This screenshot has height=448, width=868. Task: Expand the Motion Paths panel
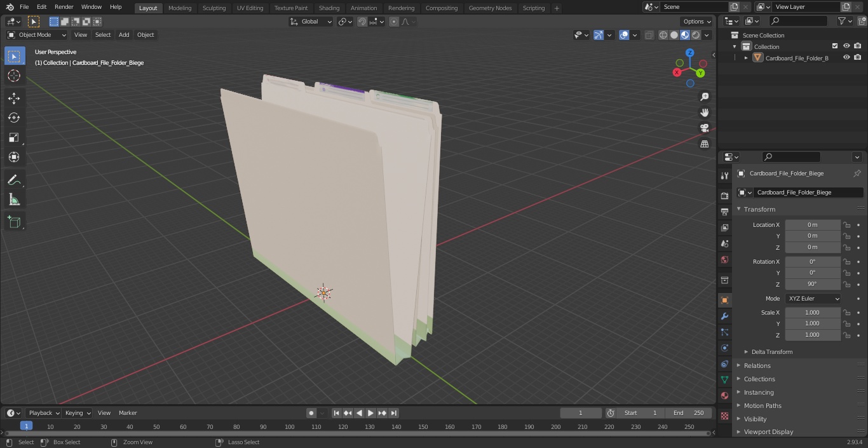click(x=763, y=405)
